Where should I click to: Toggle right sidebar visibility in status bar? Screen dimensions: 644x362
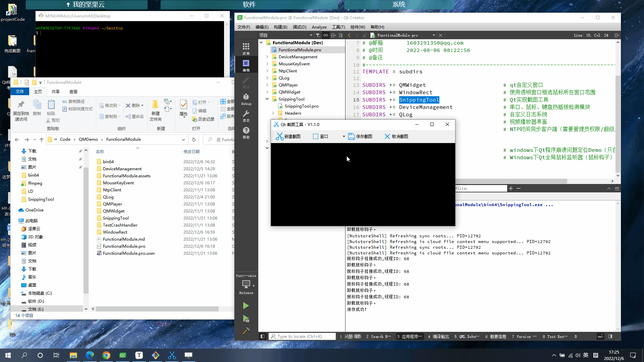coord(610,336)
